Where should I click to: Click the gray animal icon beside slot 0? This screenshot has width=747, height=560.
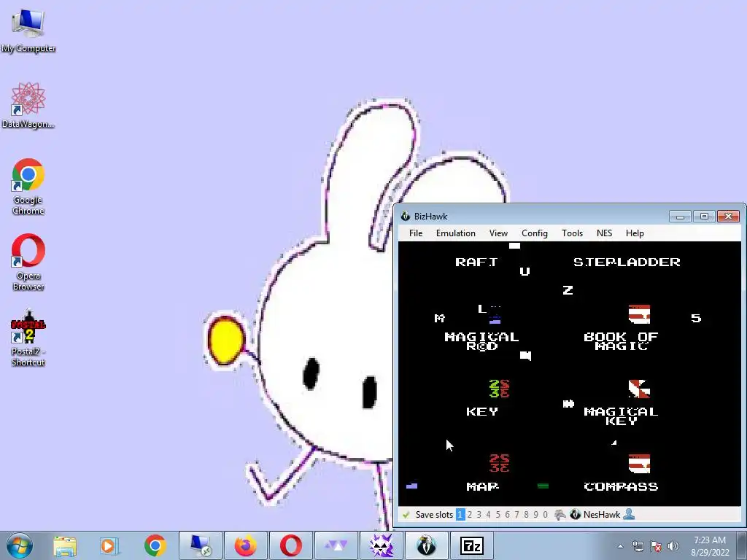pyautogui.click(x=560, y=514)
